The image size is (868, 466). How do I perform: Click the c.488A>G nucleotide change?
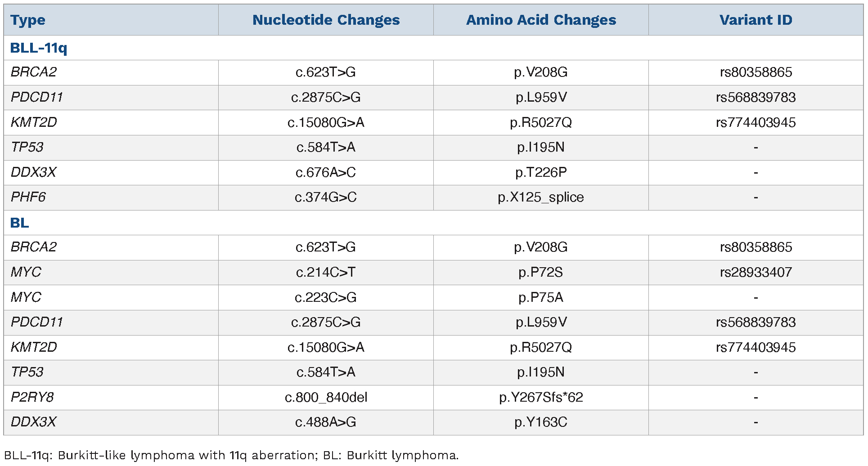pos(326,422)
